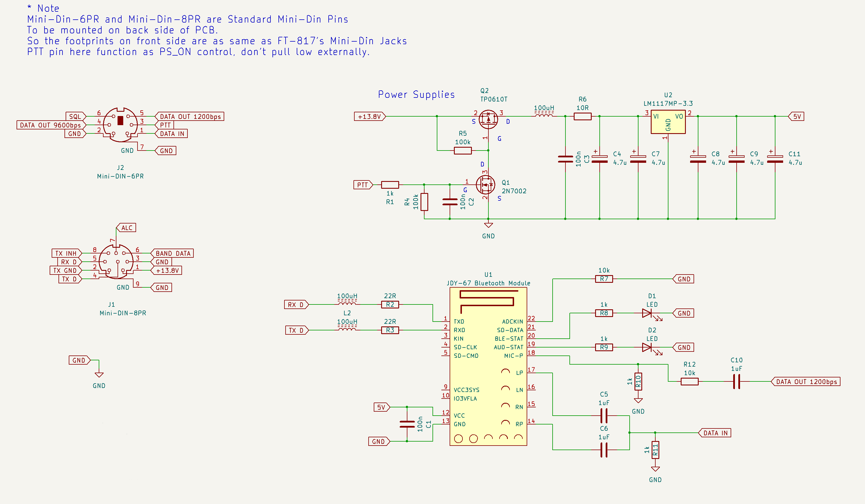Click DATA OUT 1200bps label on J2
This screenshot has height=504, width=865.
[189, 116]
